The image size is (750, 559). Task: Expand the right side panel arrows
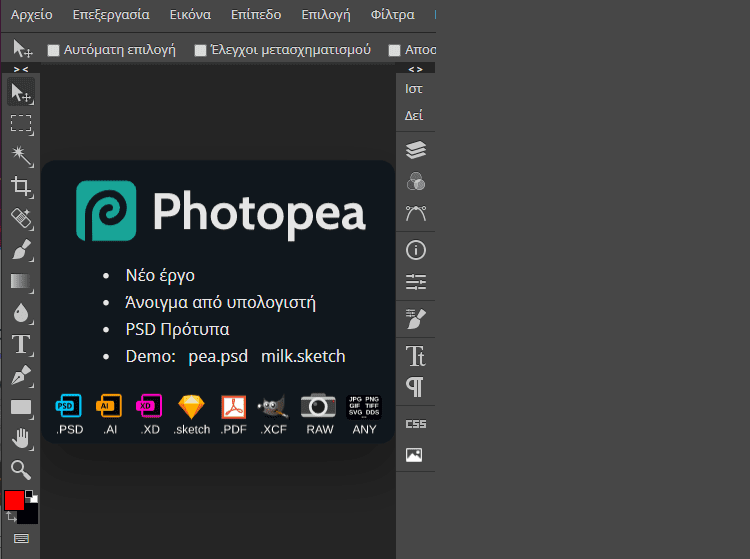click(415, 69)
